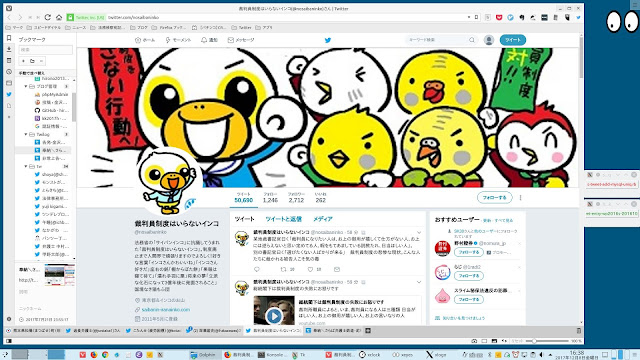Follow this profile with フォローする button
Viewport: 640px width, 360px height.
coord(494,198)
